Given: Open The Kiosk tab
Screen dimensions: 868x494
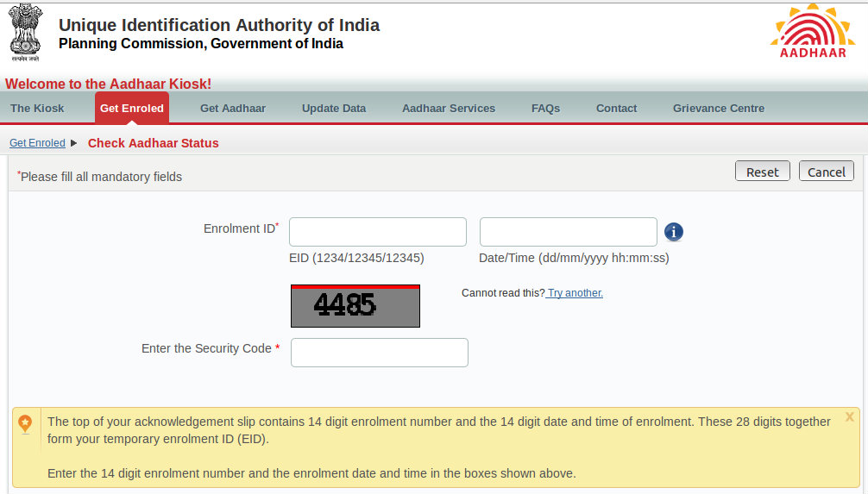Looking at the screenshot, I should tap(37, 109).
